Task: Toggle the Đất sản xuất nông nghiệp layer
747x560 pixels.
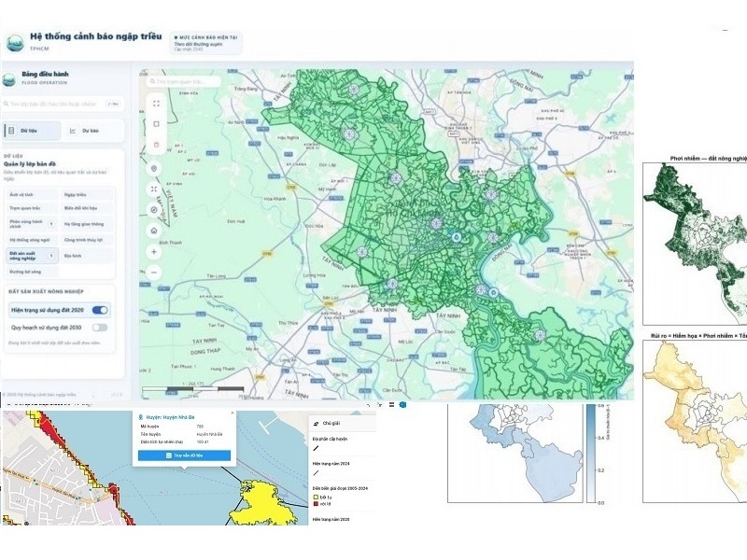Action: 33,256
